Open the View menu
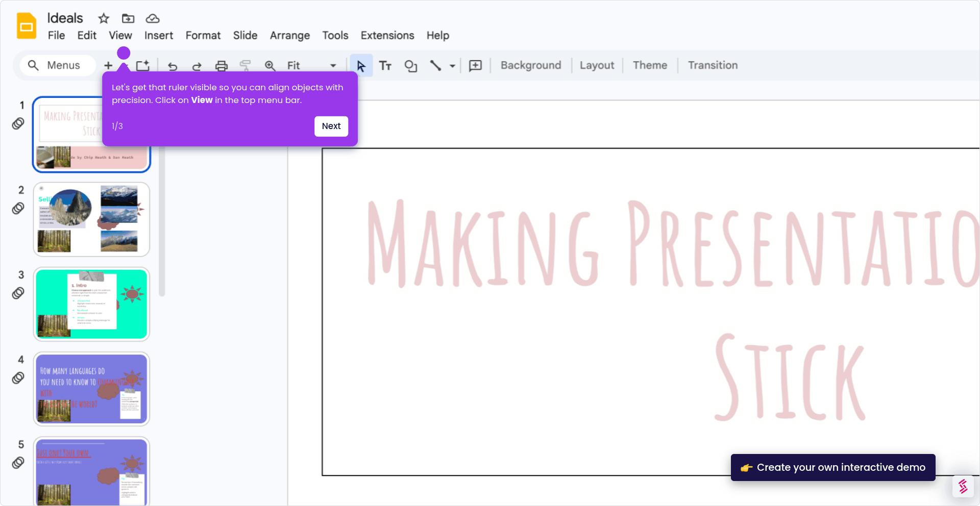 pos(120,35)
